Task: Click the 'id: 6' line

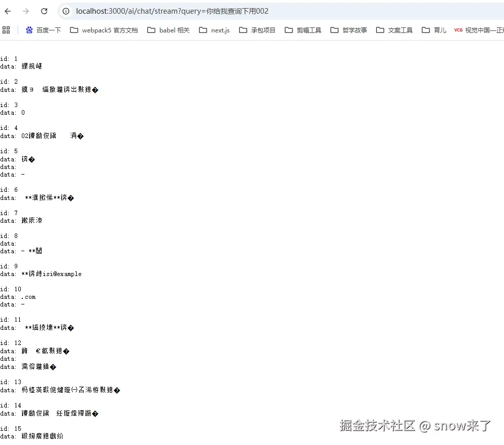Action: point(9,190)
